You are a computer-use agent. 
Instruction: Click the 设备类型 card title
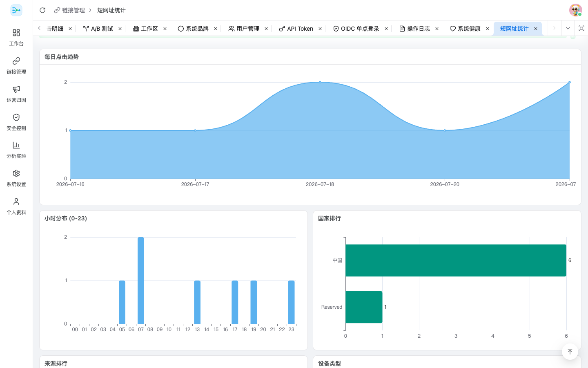point(330,364)
